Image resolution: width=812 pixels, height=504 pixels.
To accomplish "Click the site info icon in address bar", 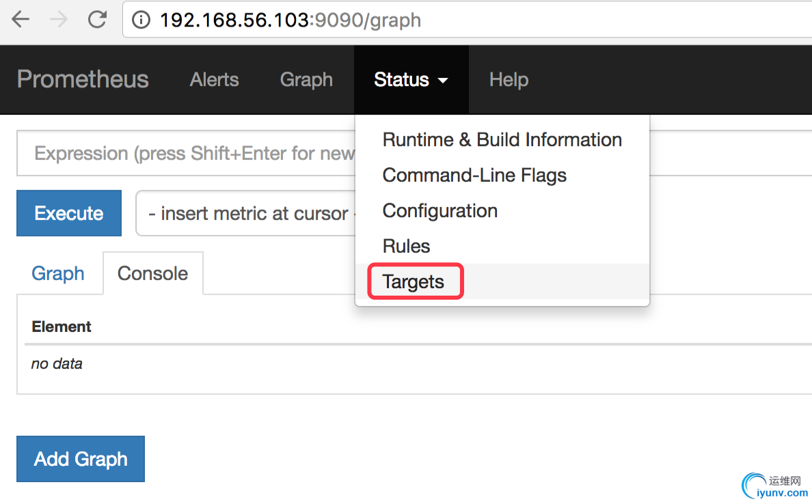I will (x=141, y=20).
